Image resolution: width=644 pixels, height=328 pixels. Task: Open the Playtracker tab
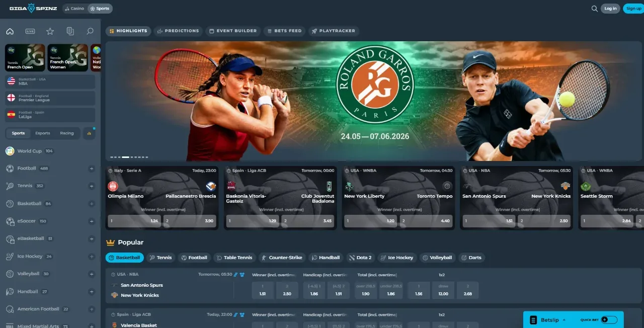334,31
